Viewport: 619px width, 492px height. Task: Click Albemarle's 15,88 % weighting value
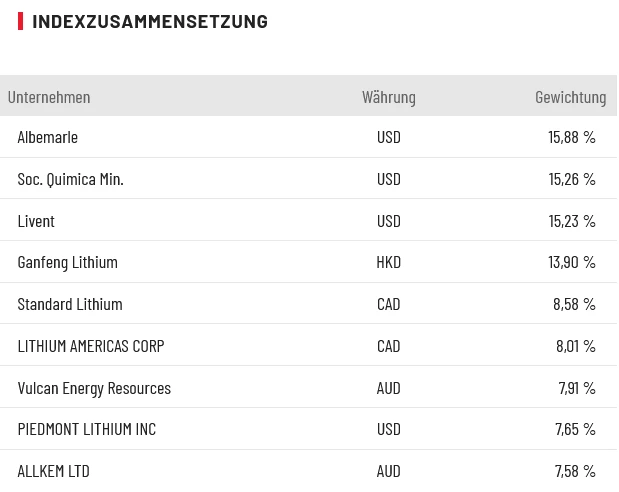(x=571, y=137)
